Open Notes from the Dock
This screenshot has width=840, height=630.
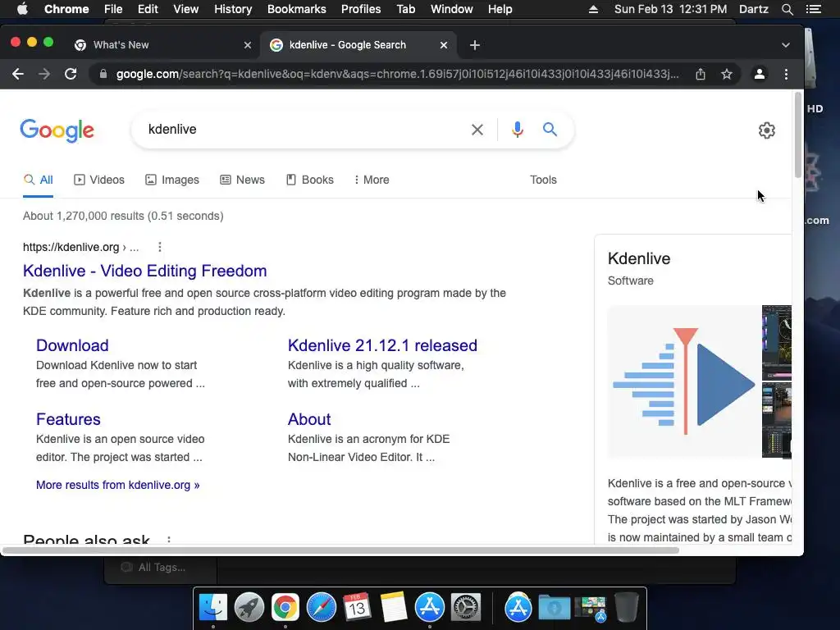point(393,607)
